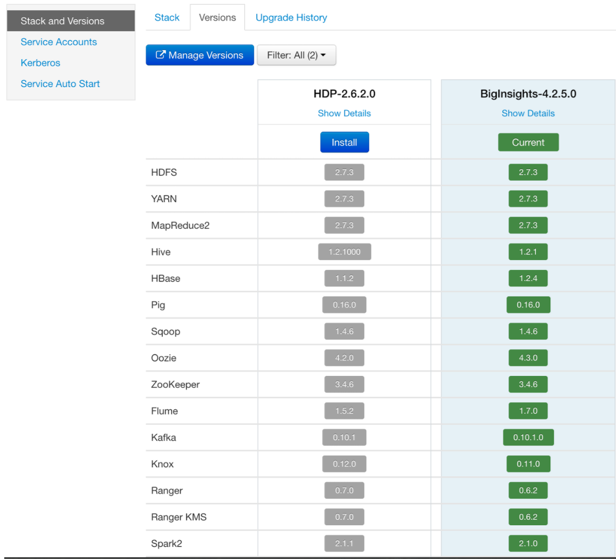The width and height of the screenshot is (616, 560).
Task: Click BigInsights Hive version 1.2.1 badge
Action: pyautogui.click(x=528, y=252)
